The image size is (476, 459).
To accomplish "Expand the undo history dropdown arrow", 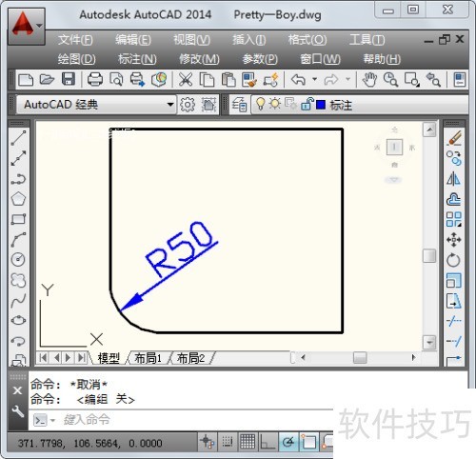I will [314, 79].
